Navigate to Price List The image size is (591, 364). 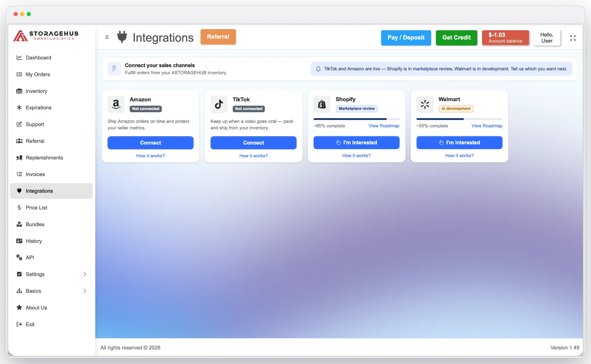coord(51,207)
